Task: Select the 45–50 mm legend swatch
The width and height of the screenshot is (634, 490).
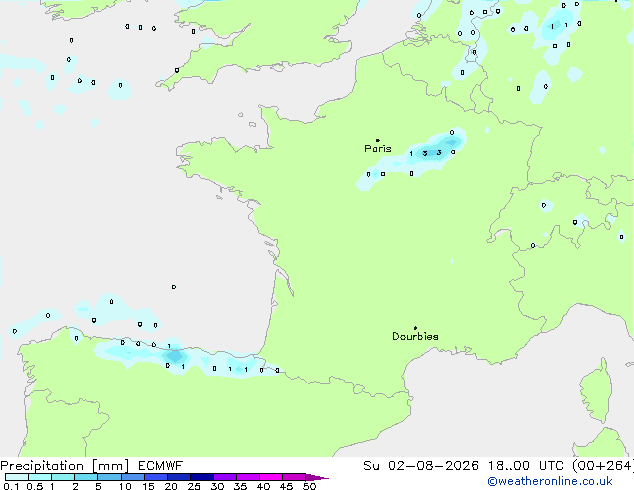Action: tap(293, 477)
